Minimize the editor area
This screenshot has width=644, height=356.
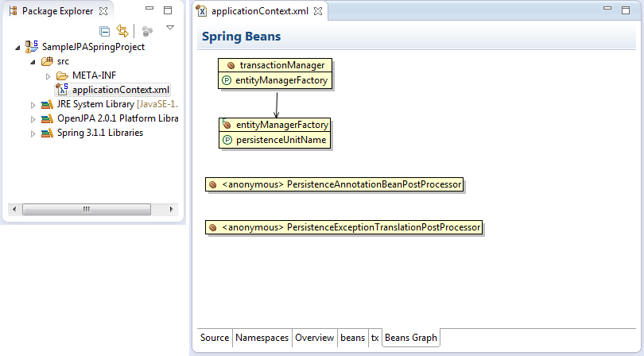click(x=607, y=8)
